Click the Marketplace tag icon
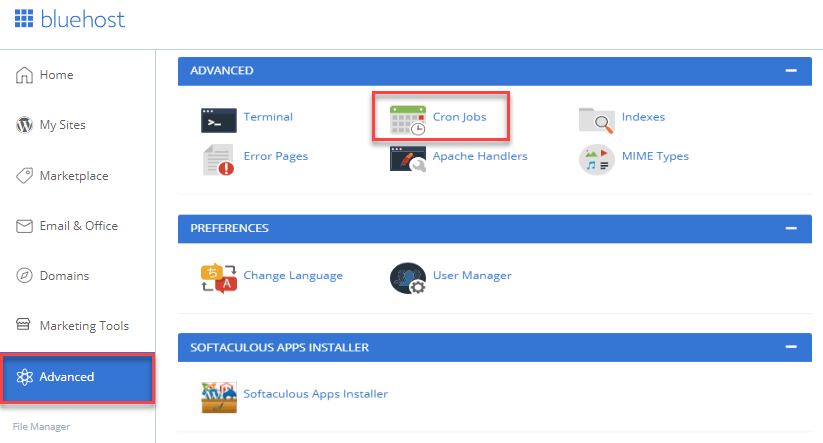823x443 pixels. point(24,175)
